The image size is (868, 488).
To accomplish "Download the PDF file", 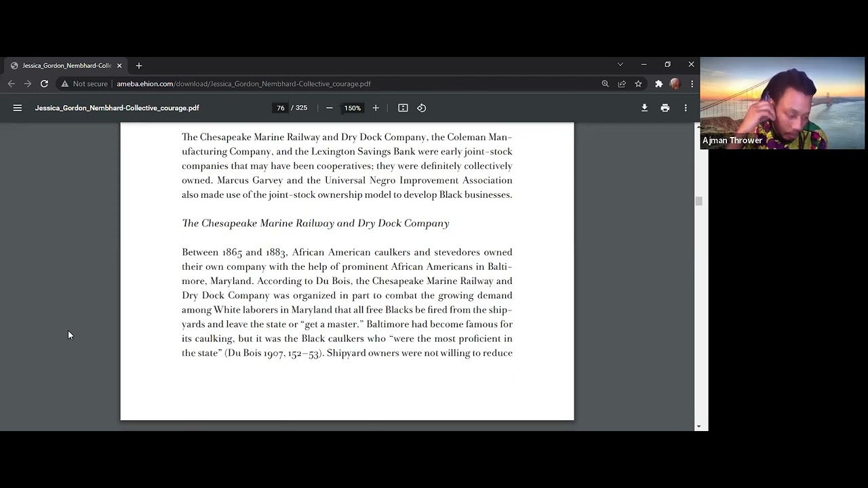I will tap(644, 108).
